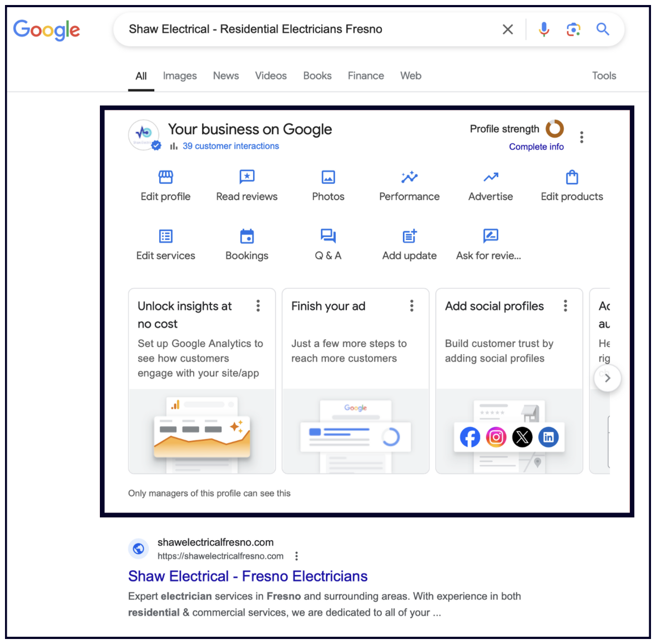The width and height of the screenshot is (656, 644).
Task: Click inside the Google search text field
Action: (305, 29)
